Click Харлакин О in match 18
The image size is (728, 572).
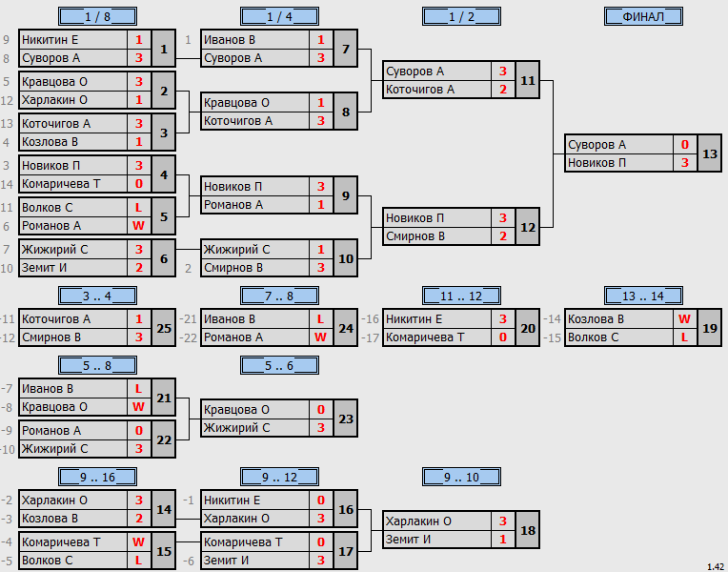[x=437, y=521]
